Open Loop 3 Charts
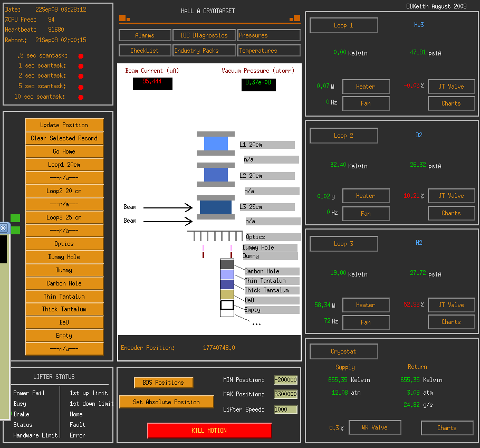Image resolution: width=480 pixels, height=448 pixels. (x=451, y=322)
